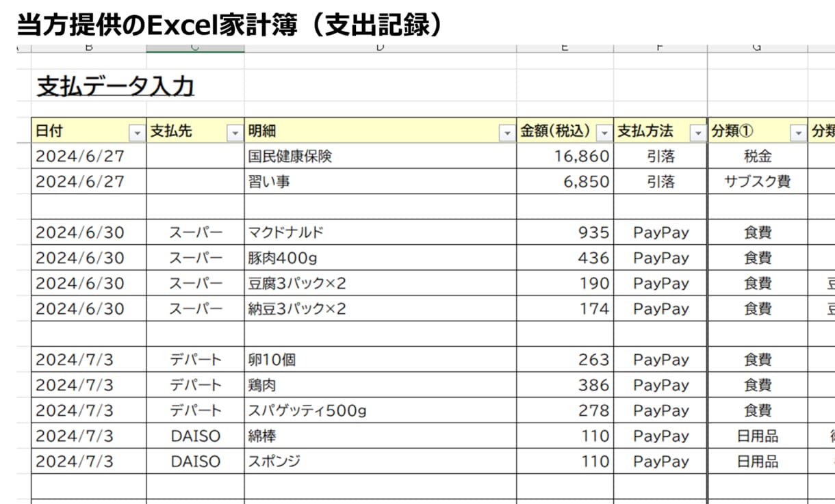Screen dimensions: 835x504
Task: Select the サブスク費 category cell
Action: (x=758, y=182)
